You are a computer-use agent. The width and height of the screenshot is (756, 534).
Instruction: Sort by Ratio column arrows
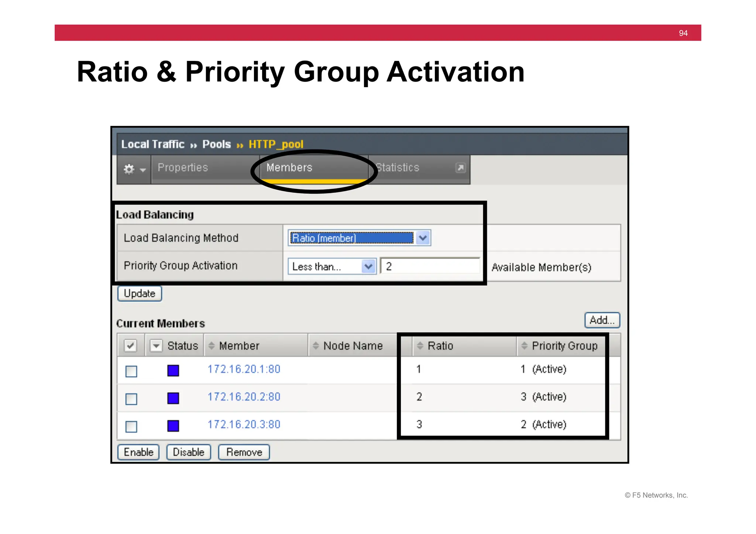420,346
